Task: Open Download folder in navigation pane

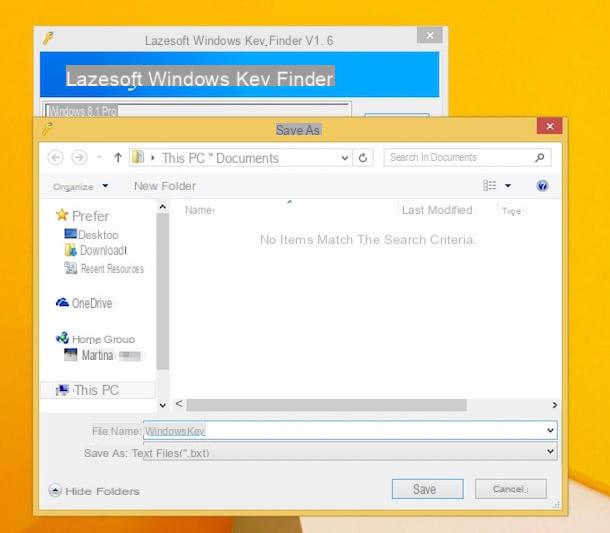Action: coord(103,250)
